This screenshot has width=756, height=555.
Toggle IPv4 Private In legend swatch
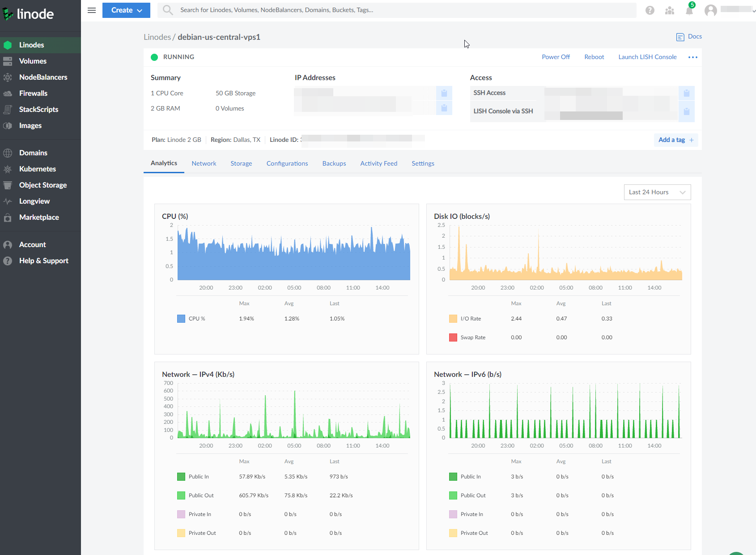pyautogui.click(x=181, y=514)
